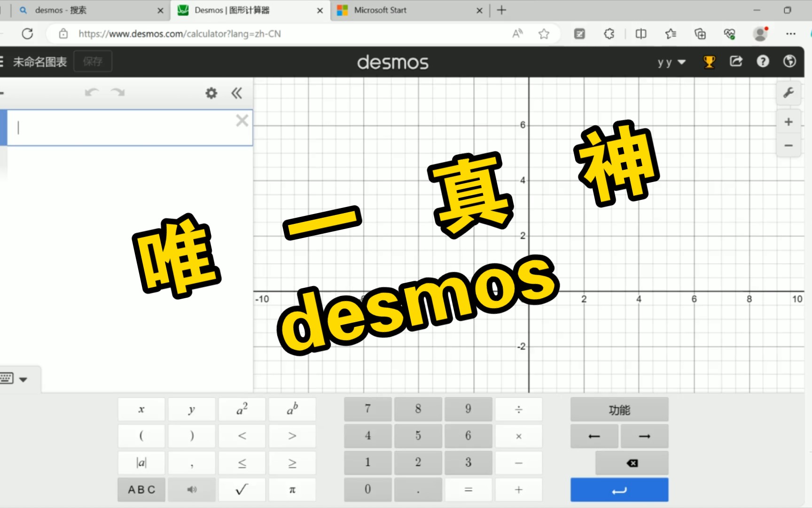Share the graph
The image size is (812, 508).
[x=736, y=61]
